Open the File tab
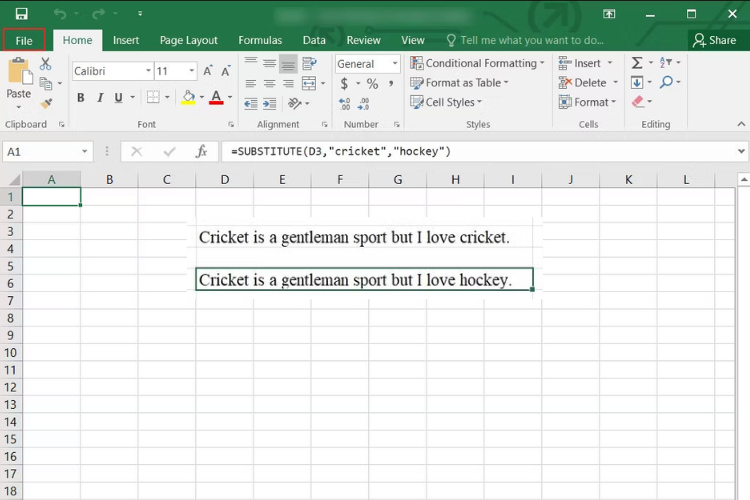This screenshot has width=750, height=500. pyautogui.click(x=24, y=40)
